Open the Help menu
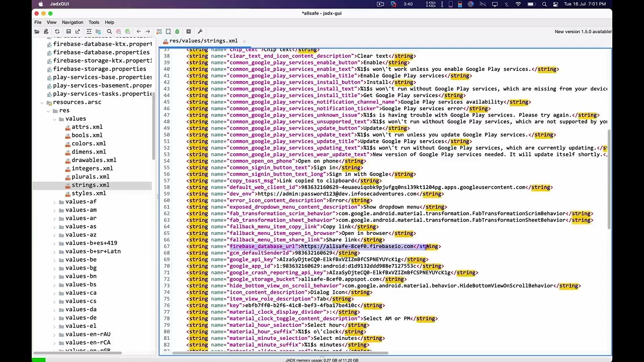The image size is (644, 362). (110, 22)
